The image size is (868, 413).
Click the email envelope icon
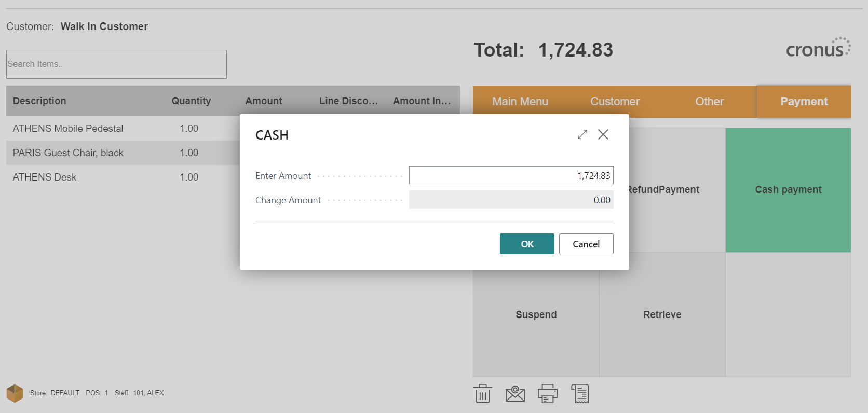point(515,394)
